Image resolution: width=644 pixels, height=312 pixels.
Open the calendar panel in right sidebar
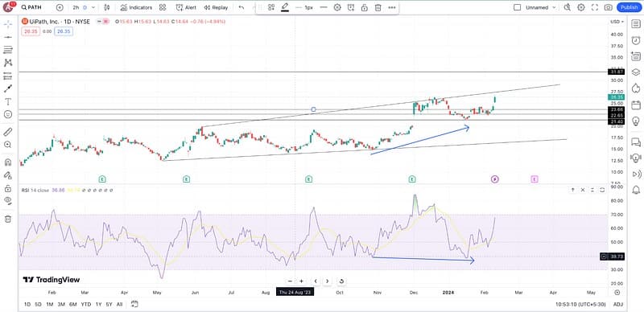coord(636,105)
